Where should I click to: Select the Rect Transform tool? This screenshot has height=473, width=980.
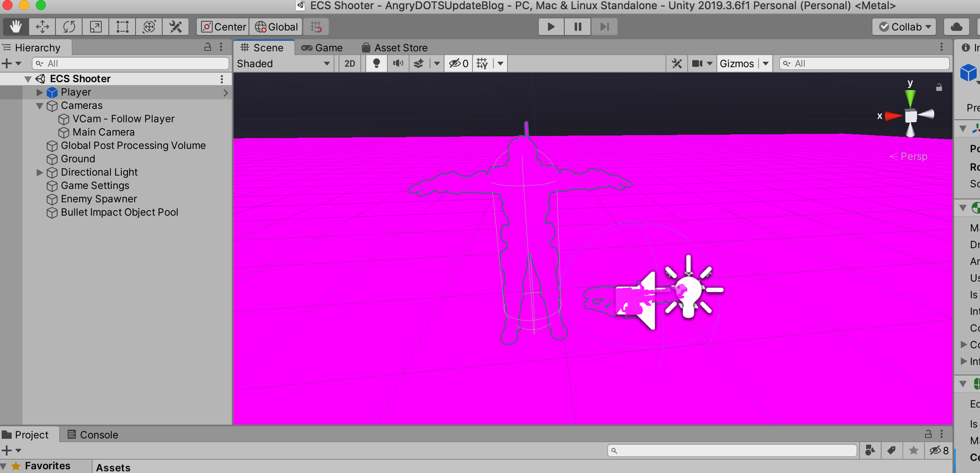coord(122,27)
